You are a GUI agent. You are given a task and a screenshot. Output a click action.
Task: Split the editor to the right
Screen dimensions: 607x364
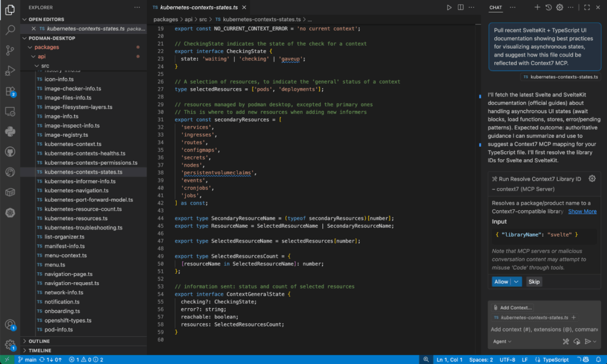point(460,7)
